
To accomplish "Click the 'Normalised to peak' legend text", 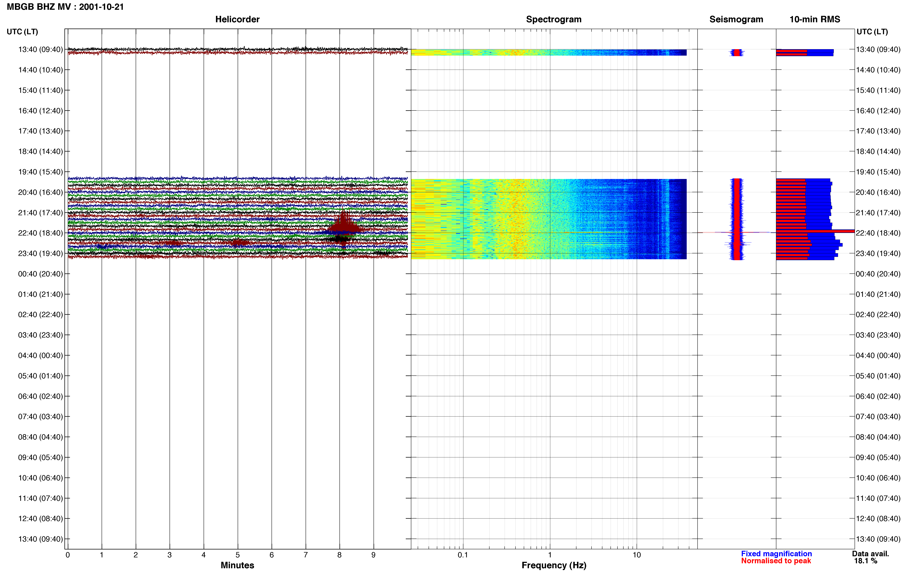I will point(776,561).
